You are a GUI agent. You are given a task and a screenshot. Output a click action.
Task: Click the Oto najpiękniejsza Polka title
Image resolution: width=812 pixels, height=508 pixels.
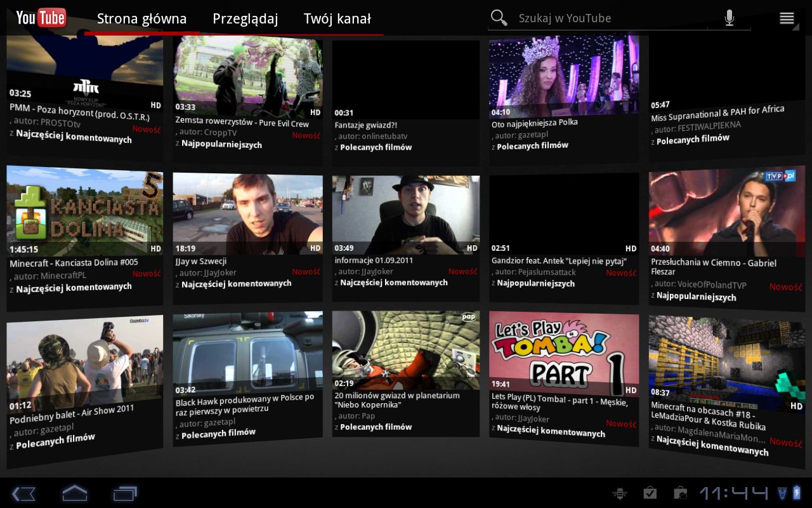click(x=534, y=123)
